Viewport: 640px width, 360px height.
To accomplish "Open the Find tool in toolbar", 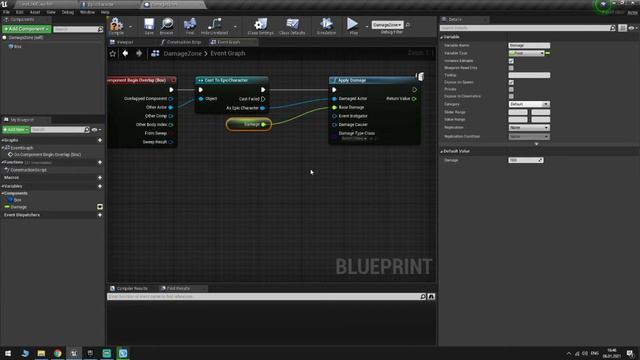I will pyautogui.click(x=190, y=25).
